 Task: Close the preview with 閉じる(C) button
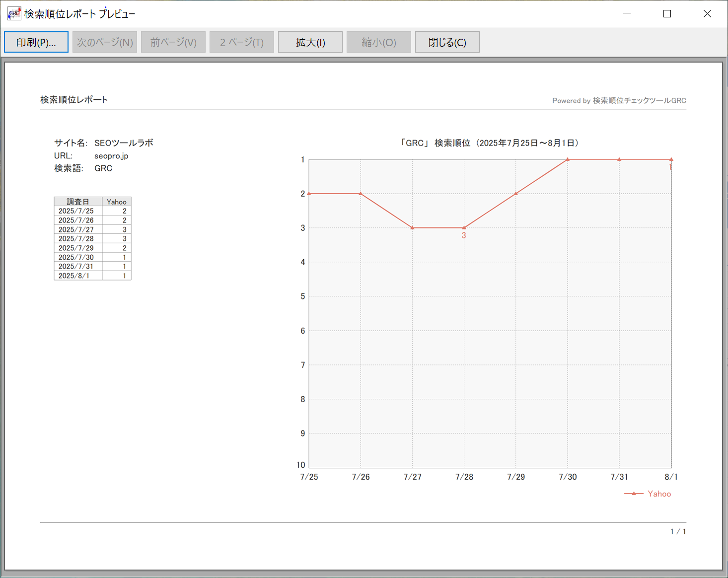(447, 42)
